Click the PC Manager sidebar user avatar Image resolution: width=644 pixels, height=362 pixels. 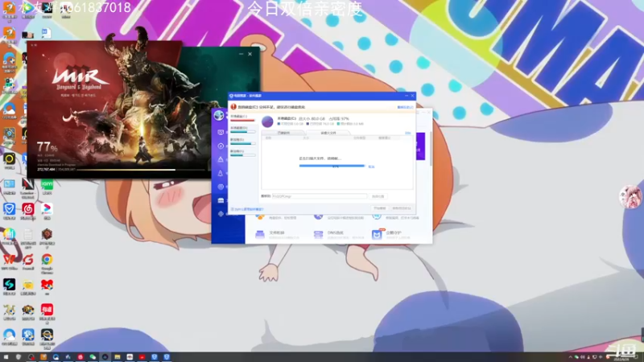click(219, 115)
